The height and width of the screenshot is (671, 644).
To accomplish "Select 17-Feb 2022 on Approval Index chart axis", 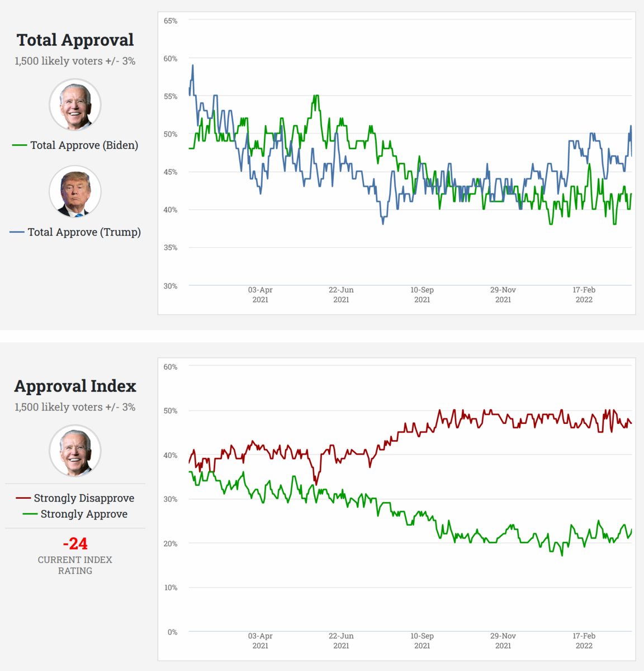I will (x=584, y=641).
